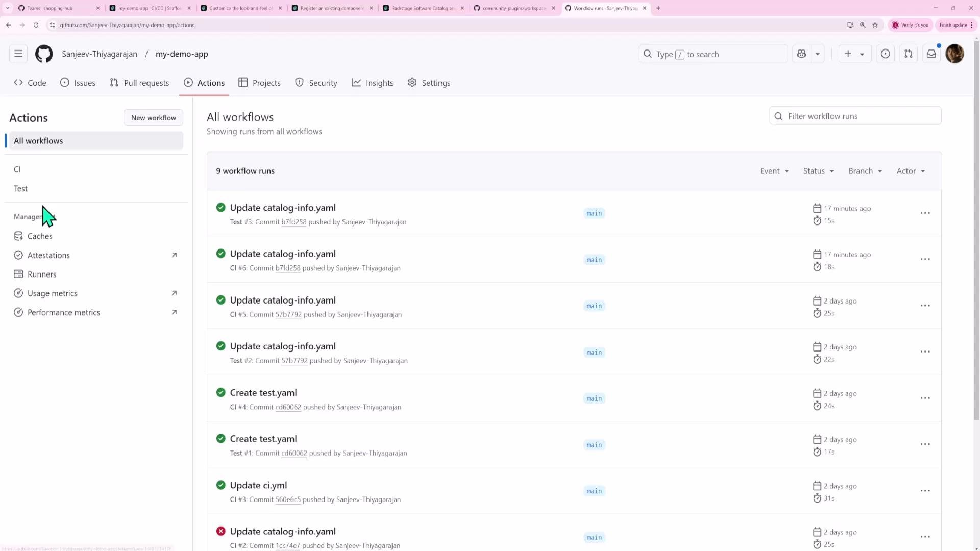This screenshot has width=980, height=551.
Task: Open more options for CI #6 run
Action: pos(925,259)
